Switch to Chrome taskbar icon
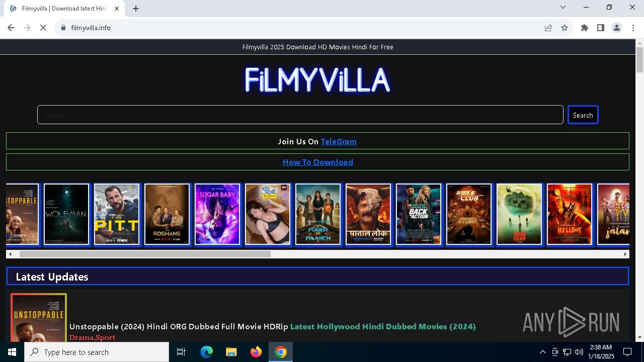The image size is (644, 362). 281,352
